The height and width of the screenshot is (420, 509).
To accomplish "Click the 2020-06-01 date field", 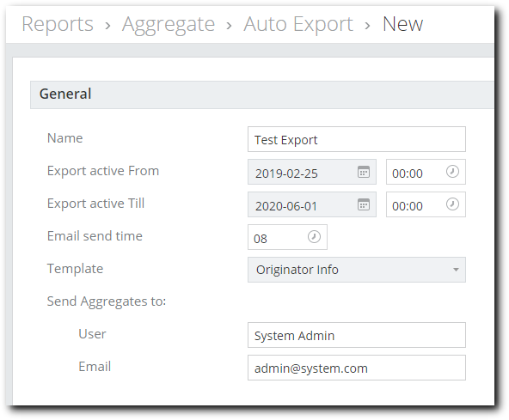I will click(x=311, y=204).
